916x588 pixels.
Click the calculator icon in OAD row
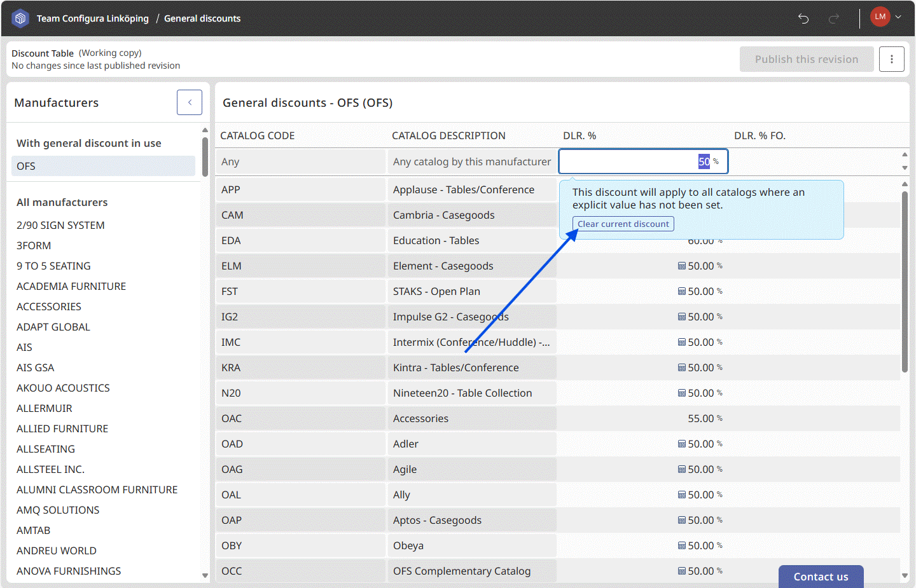(x=682, y=444)
